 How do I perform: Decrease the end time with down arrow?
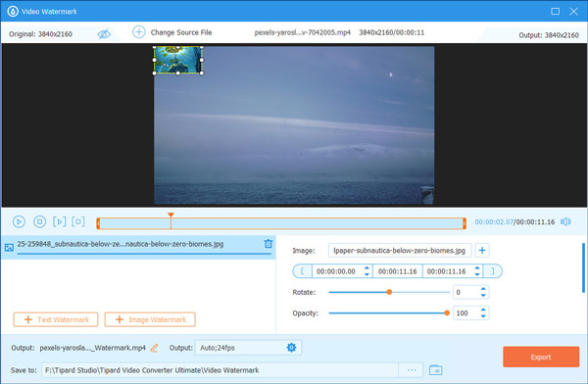click(x=477, y=274)
